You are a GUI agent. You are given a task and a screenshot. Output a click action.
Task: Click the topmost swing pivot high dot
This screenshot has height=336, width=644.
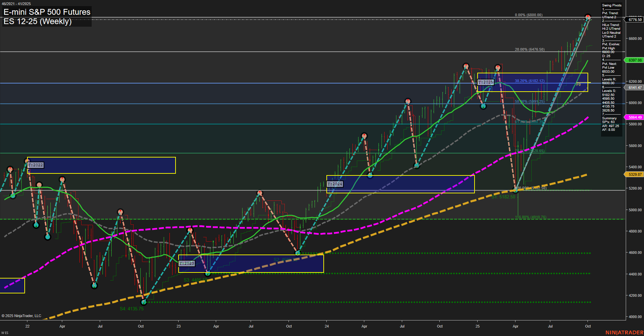pos(588,16)
